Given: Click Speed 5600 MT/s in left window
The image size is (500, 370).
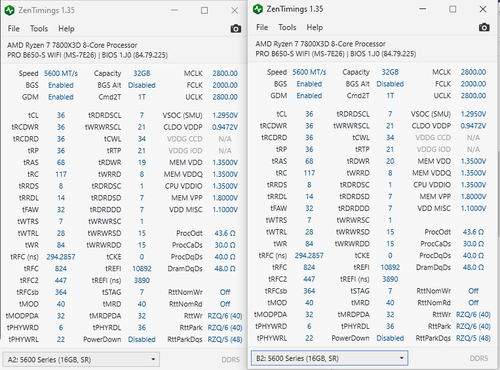Looking at the screenshot, I should pos(61,73).
